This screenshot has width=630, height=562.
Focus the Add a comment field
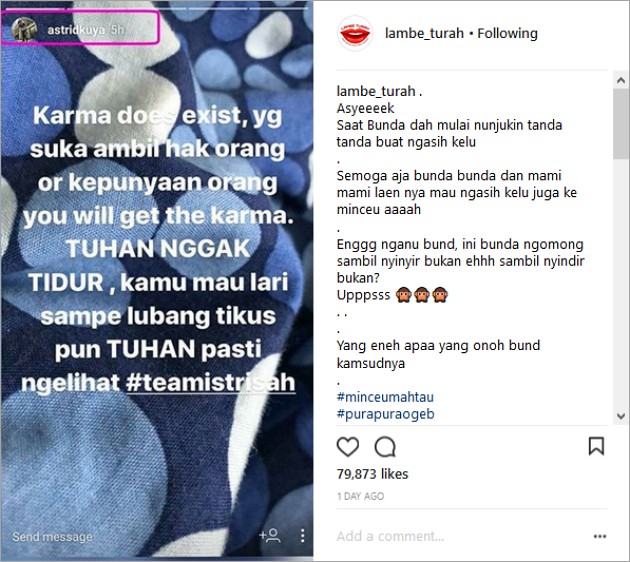coord(462,536)
